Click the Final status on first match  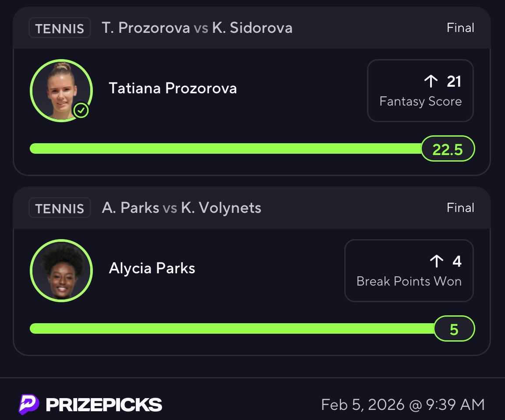click(460, 28)
